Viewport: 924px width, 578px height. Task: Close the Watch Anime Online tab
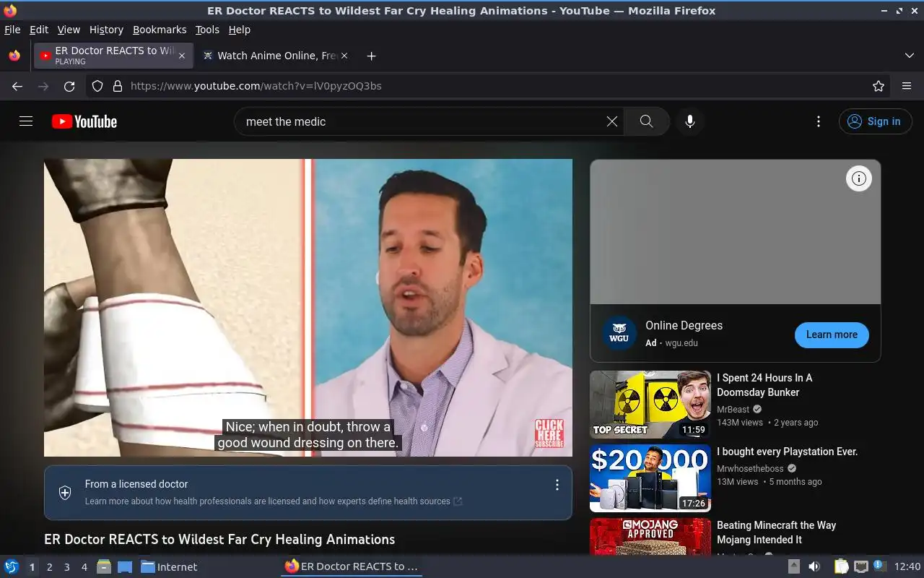tap(344, 56)
